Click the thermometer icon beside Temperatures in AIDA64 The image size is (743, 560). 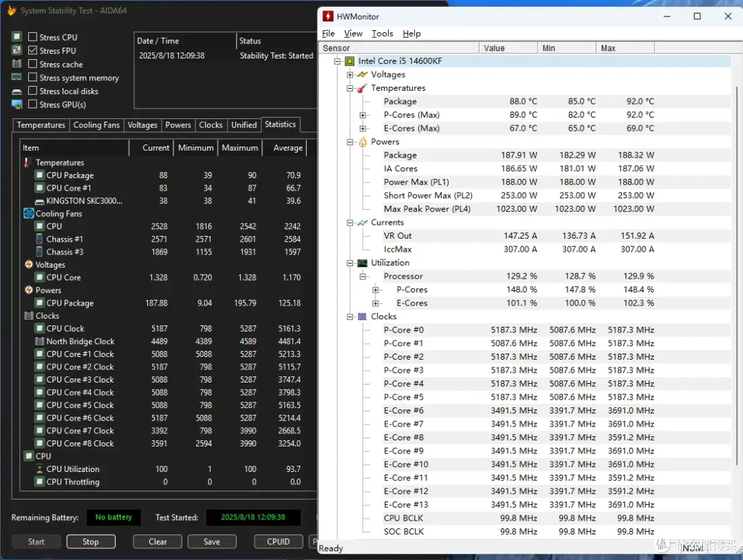click(x=28, y=162)
